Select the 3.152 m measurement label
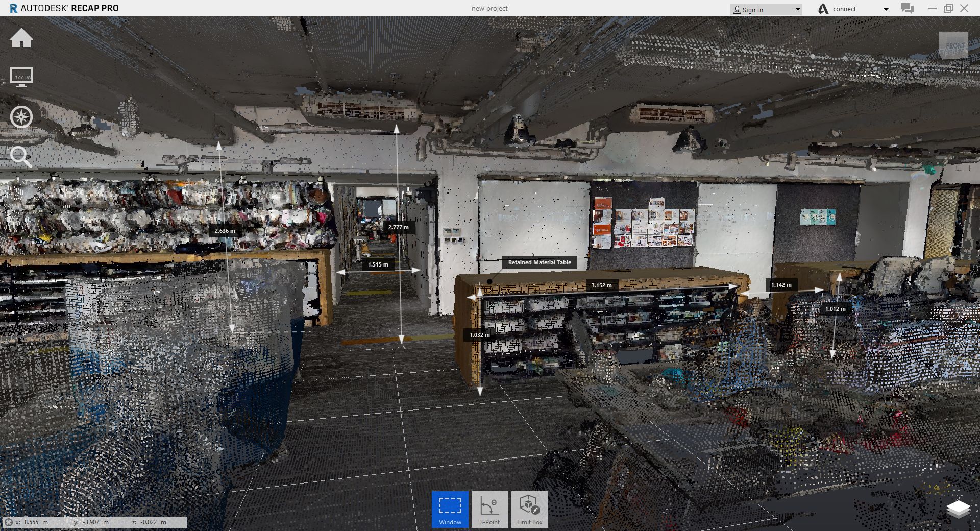Viewport: 980px width, 531px height. click(601, 285)
